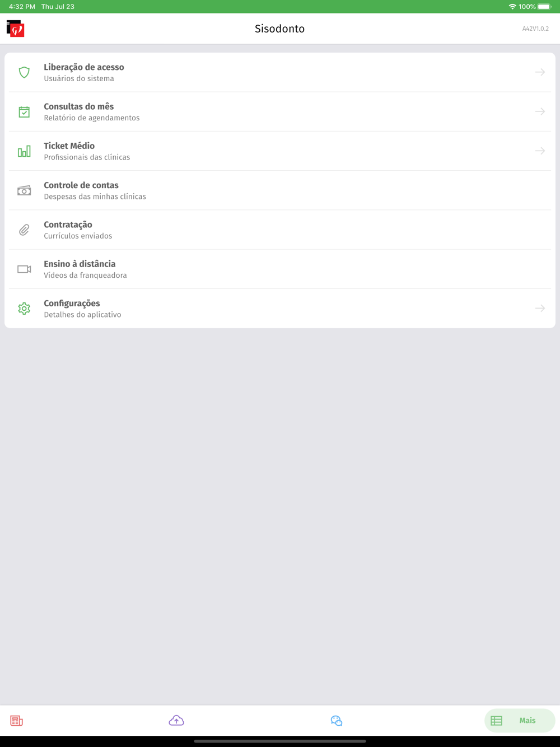This screenshot has height=747, width=560.
Task: Tap the bar chart icon for Ticket Médio
Action: tap(24, 151)
